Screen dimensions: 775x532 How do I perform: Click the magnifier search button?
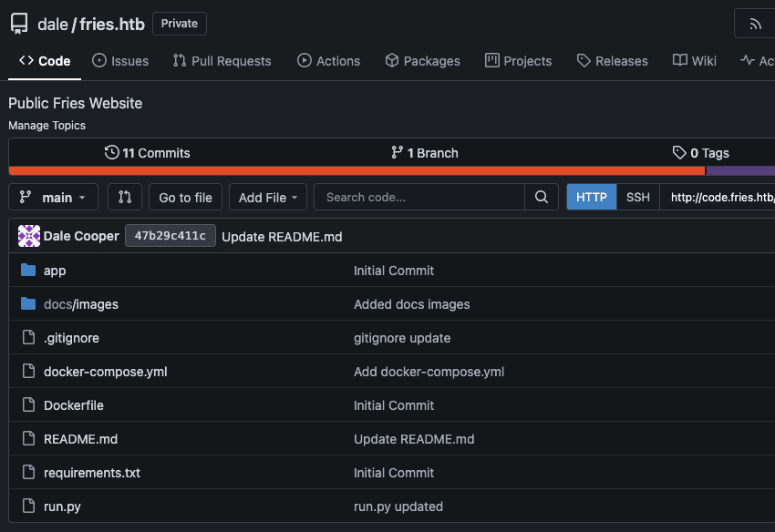pos(542,197)
